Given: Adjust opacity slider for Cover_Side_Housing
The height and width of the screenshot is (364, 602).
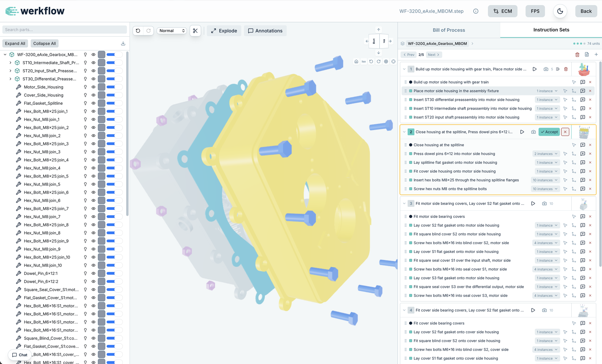Looking at the screenshot, I should (114, 95).
